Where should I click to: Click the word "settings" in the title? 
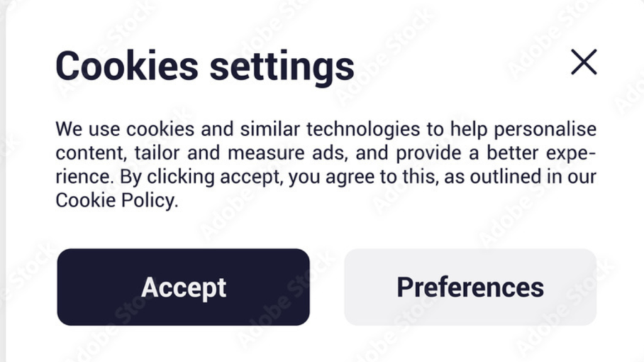(281, 66)
